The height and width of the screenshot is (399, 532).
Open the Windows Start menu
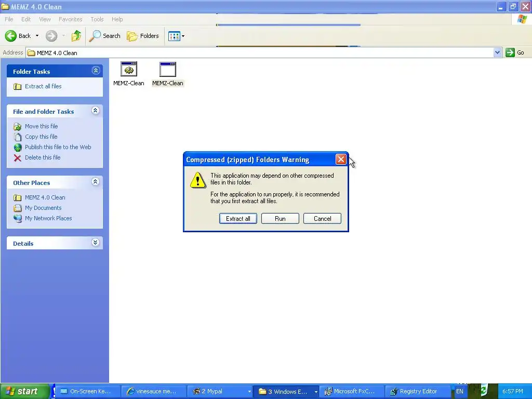25,391
